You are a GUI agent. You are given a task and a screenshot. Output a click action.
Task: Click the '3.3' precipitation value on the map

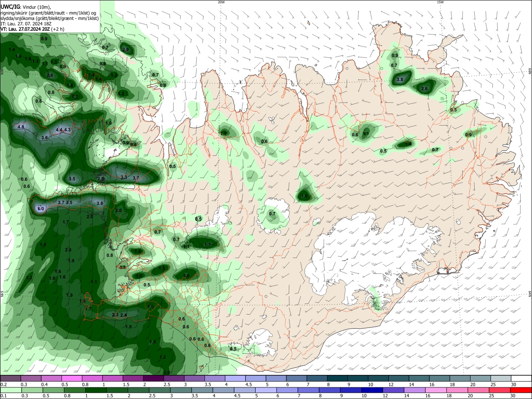coord(124,177)
